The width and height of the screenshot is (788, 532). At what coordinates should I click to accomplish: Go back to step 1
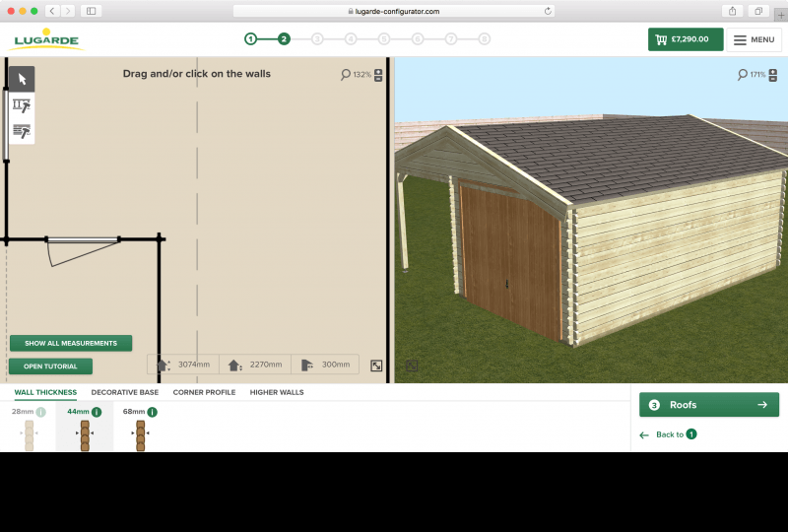coord(668,434)
